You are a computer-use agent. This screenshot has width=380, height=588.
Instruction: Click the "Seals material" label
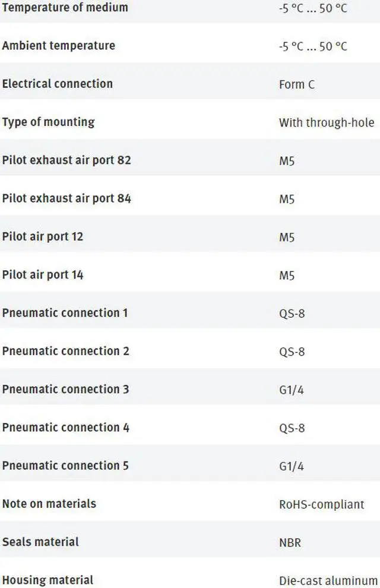[x=40, y=542]
